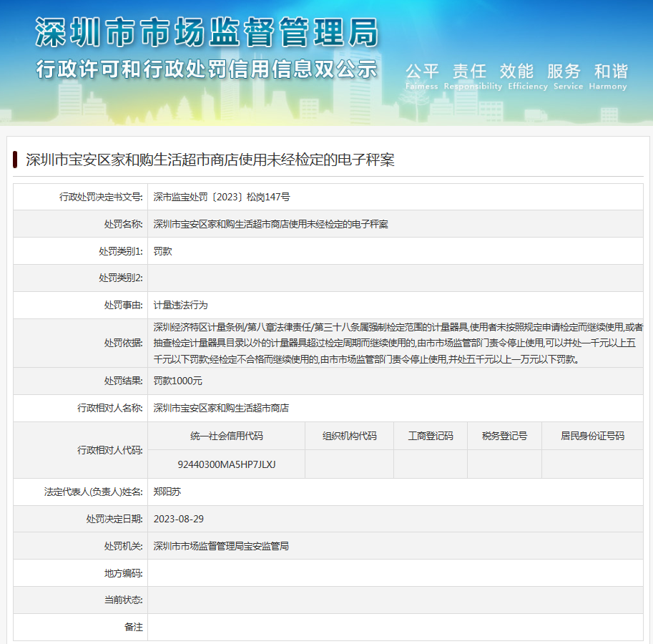Click the name 郑阳苏

(167, 492)
